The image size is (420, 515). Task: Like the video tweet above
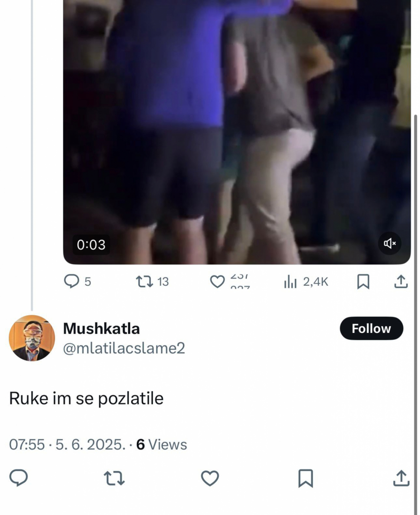[x=217, y=282]
